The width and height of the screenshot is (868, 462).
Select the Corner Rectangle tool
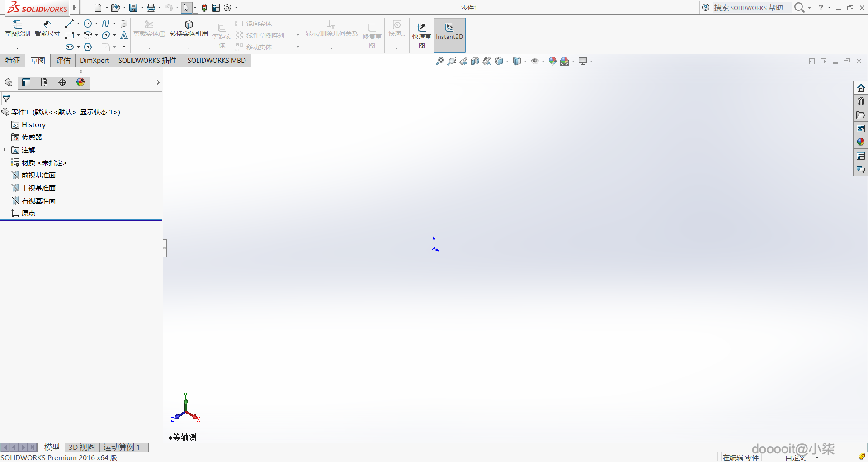[x=70, y=35]
